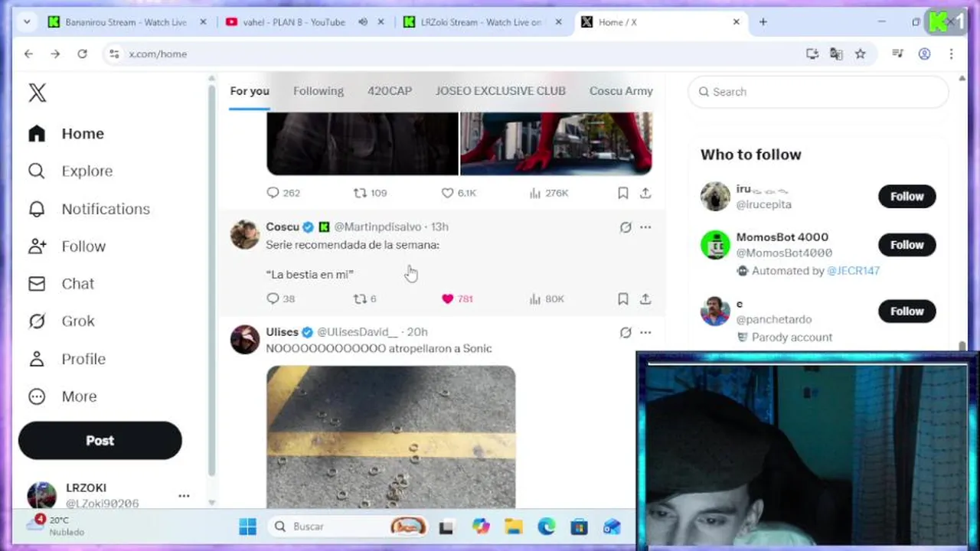
Task: Open Chrome profile icon
Action: (924, 54)
